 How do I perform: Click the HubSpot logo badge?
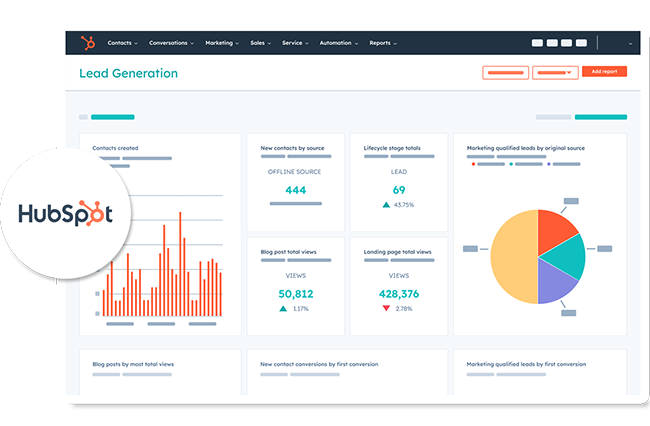[65, 213]
